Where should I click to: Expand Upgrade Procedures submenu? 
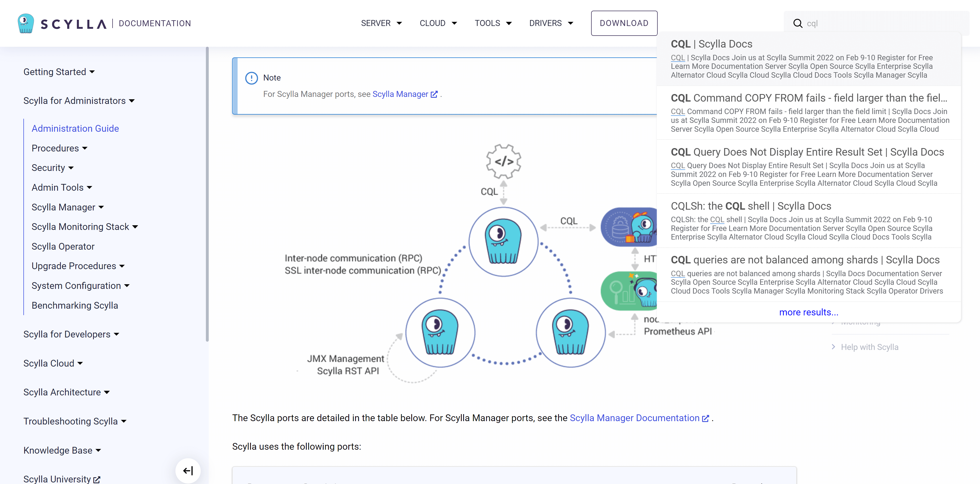coord(78,266)
